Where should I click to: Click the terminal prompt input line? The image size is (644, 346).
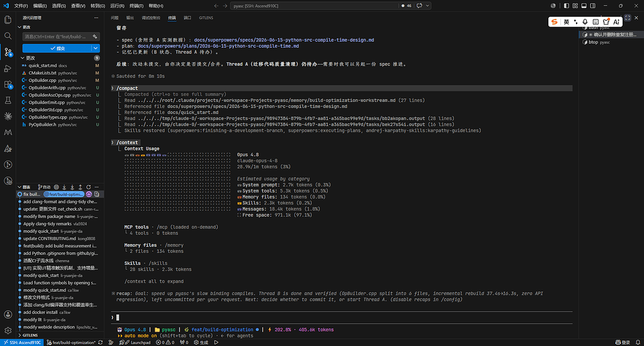(341, 317)
